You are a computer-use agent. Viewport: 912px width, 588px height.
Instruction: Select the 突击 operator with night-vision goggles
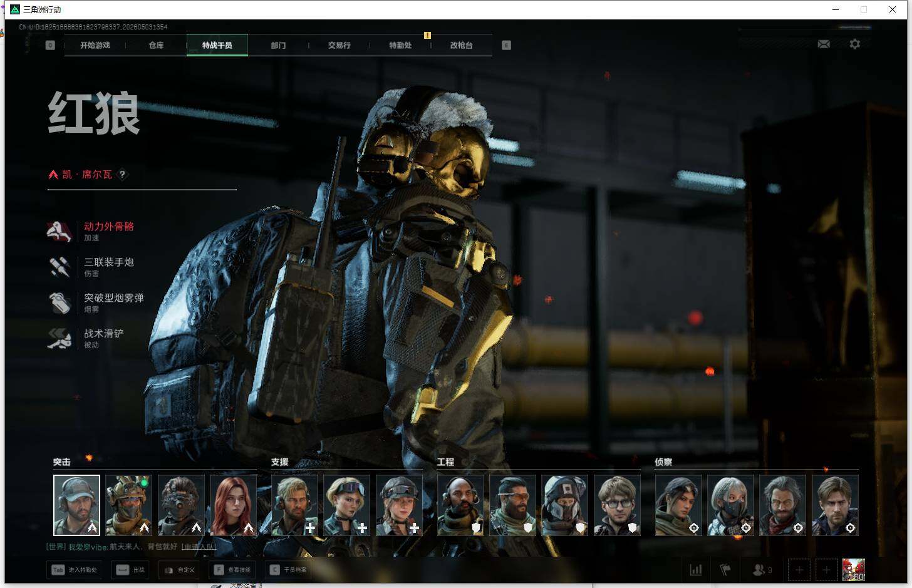[x=181, y=505]
